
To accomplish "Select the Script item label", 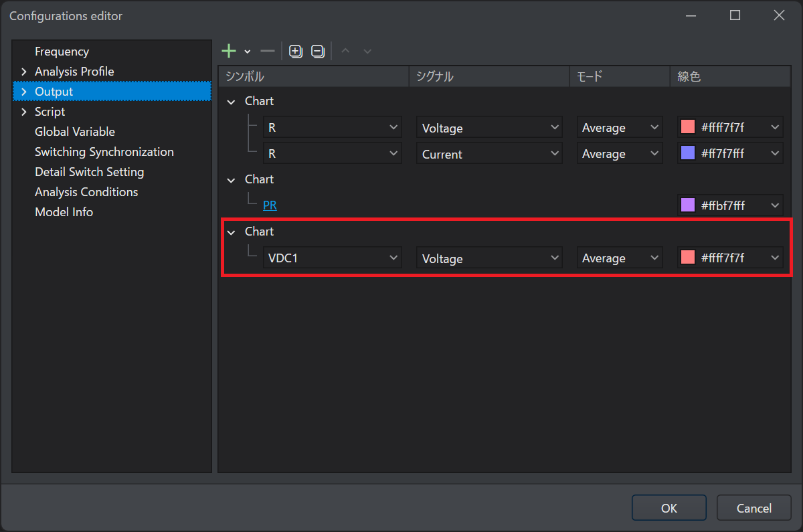I will click(x=50, y=112).
